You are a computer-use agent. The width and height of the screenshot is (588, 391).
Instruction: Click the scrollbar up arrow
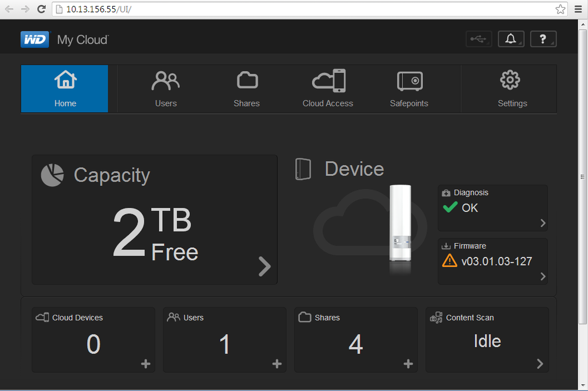point(582,24)
